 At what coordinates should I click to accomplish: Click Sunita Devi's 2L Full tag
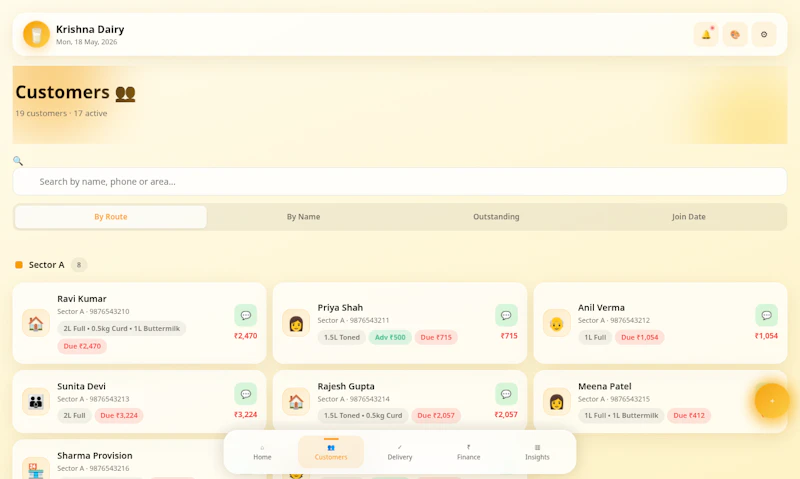point(74,415)
